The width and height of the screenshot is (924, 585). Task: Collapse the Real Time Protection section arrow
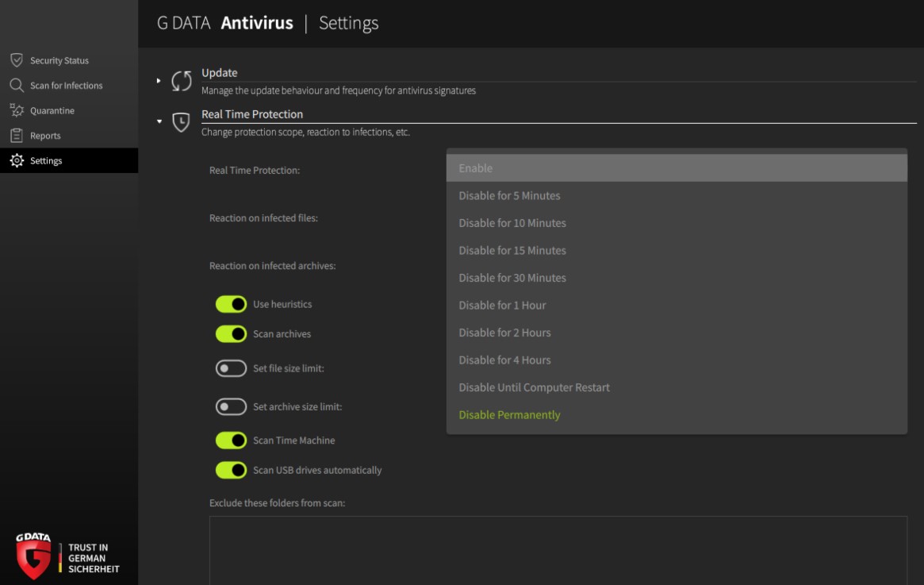pos(159,121)
